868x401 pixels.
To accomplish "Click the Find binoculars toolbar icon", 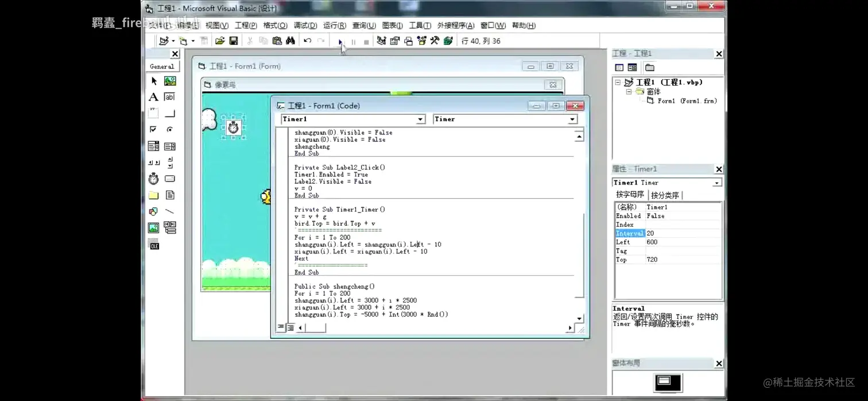I will tap(290, 41).
